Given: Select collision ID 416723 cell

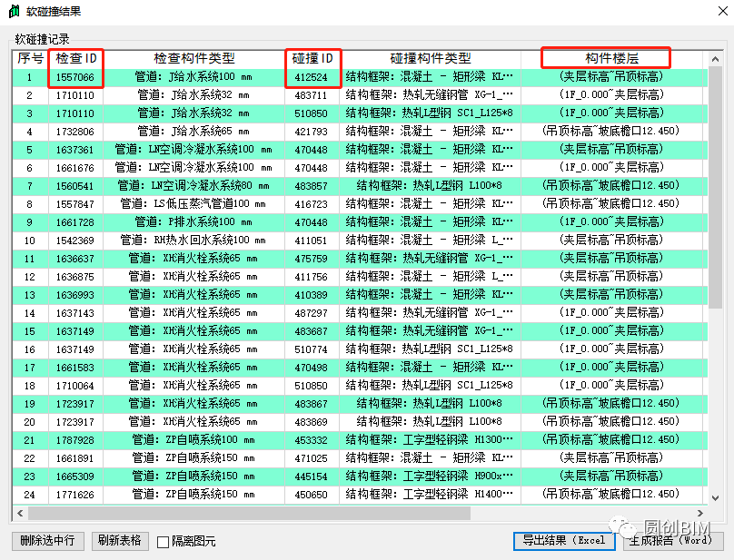Looking at the screenshot, I should tap(312, 204).
